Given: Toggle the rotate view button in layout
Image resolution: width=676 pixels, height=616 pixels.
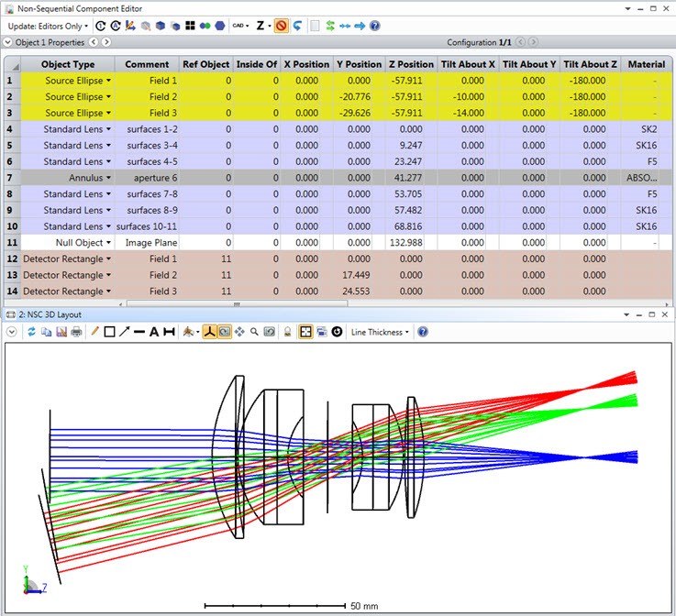Looking at the screenshot, I should [x=224, y=332].
